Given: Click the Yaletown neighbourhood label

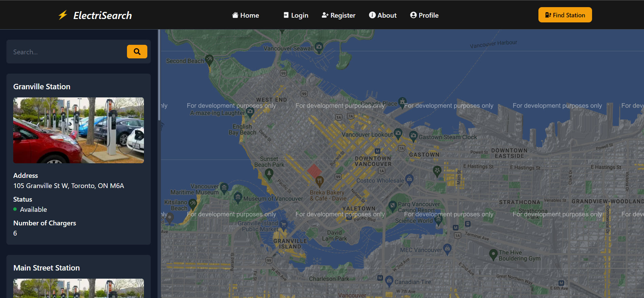Looking at the screenshot, I should coord(359,208).
